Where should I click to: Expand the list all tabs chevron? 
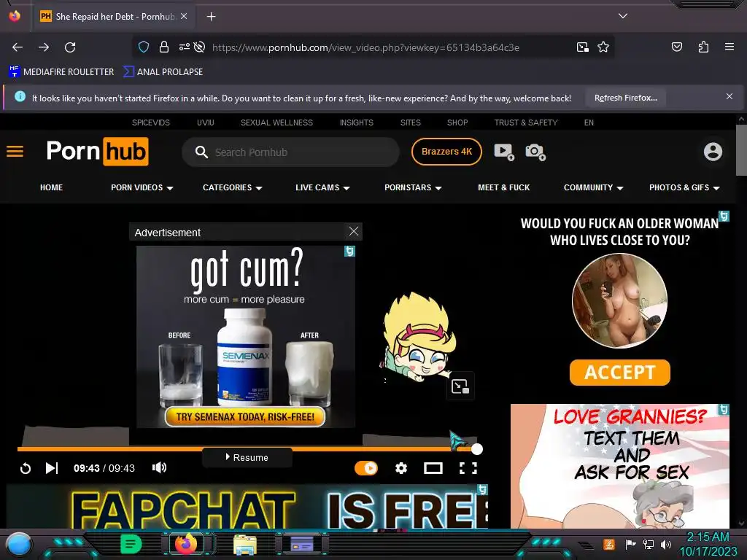pyautogui.click(x=623, y=16)
